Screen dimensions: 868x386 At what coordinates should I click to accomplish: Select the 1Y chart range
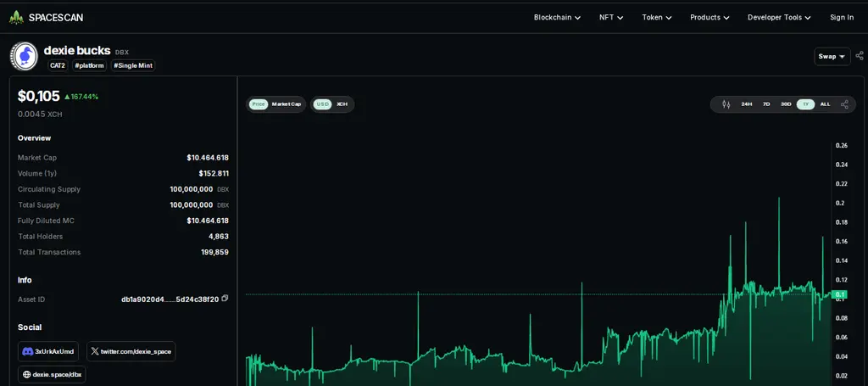(x=805, y=104)
